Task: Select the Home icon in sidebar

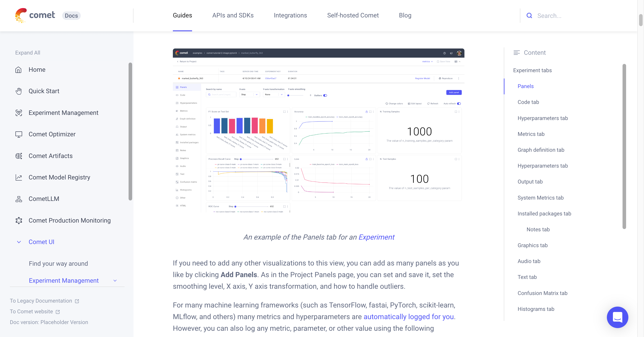Action: 19,70
